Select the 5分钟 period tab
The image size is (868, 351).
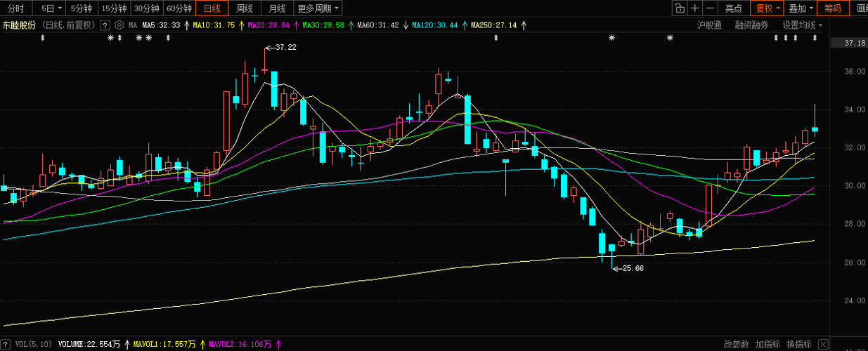point(82,8)
